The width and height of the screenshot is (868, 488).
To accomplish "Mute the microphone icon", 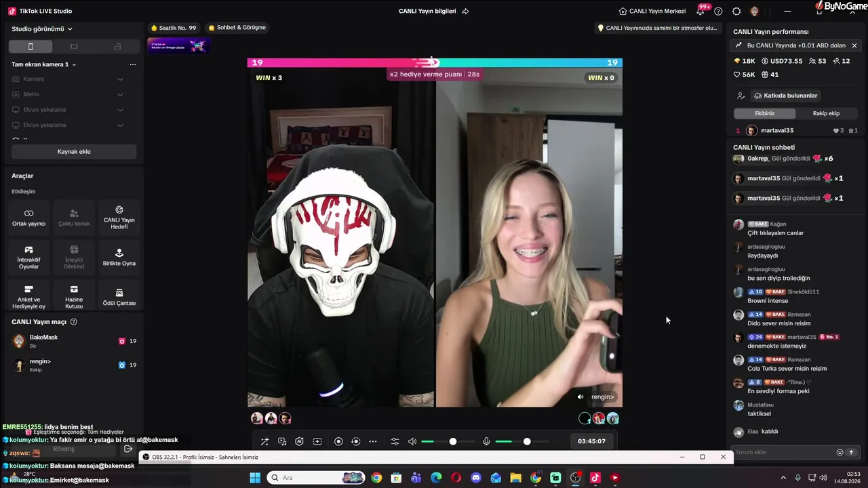I will 486,441.
